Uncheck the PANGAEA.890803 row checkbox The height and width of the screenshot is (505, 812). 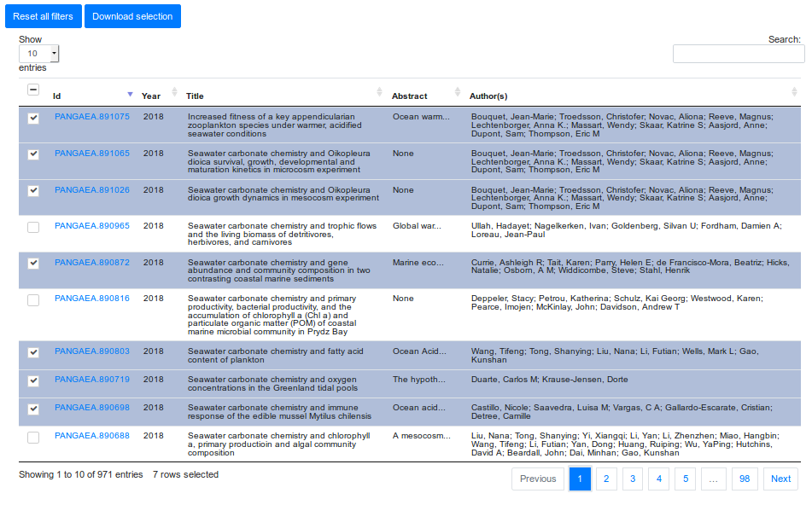pyautogui.click(x=33, y=352)
